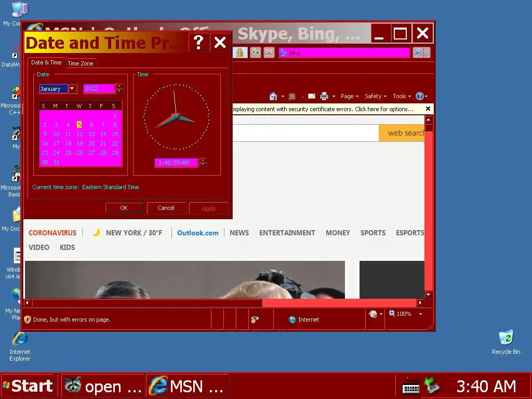Click the 3:40 AM taskbar clock
Viewport: 532px width, 399px height.
pyautogui.click(x=486, y=387)
